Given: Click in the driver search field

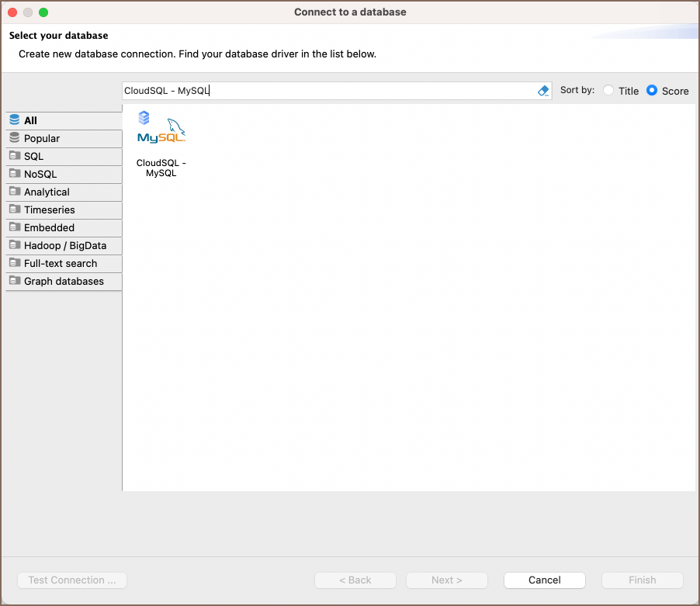Looking at the screenshot, I should [x=326, y=91].
